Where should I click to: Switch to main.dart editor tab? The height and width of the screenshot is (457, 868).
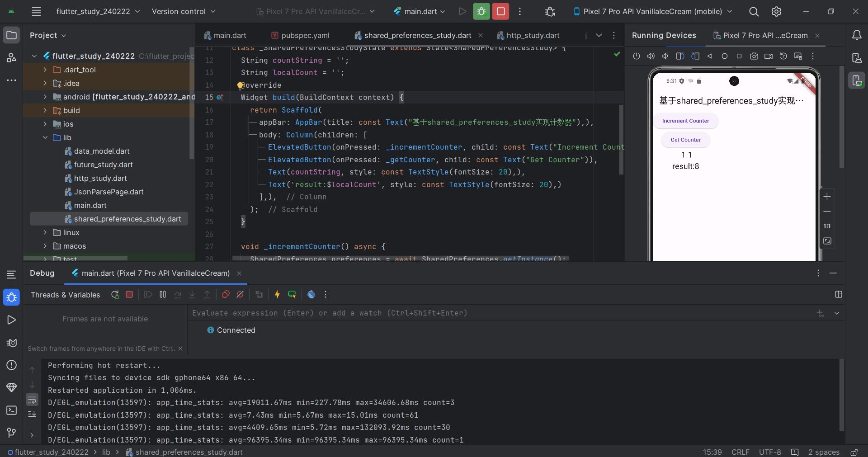225,35
